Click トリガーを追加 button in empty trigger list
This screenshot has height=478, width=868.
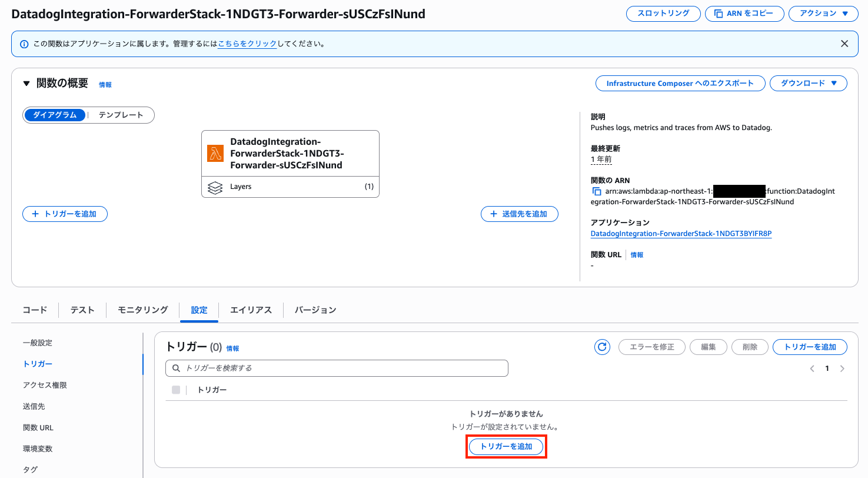506,446
